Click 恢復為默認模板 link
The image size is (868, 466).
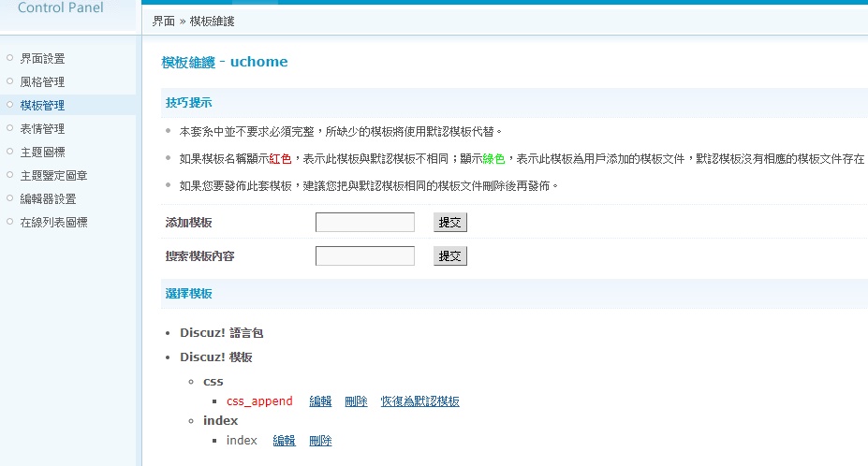coord(419,401)
